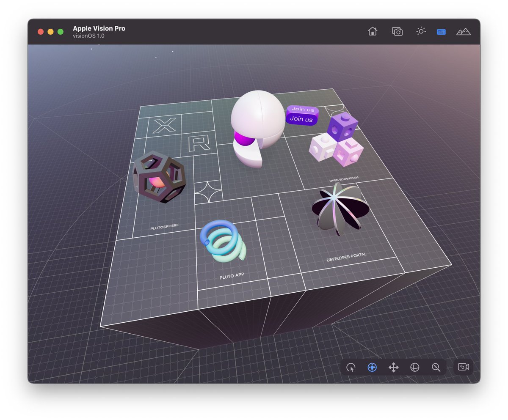The height and width of the screenshot is (420, 508).
Task: Select the dodecahedron cage model
Action: tap(159, 177)
